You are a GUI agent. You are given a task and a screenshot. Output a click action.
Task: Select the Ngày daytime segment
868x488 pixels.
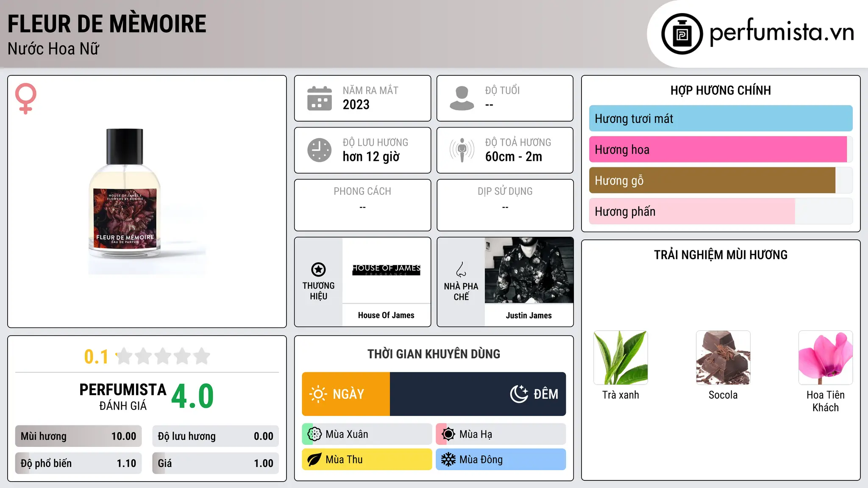click(346, 394)
